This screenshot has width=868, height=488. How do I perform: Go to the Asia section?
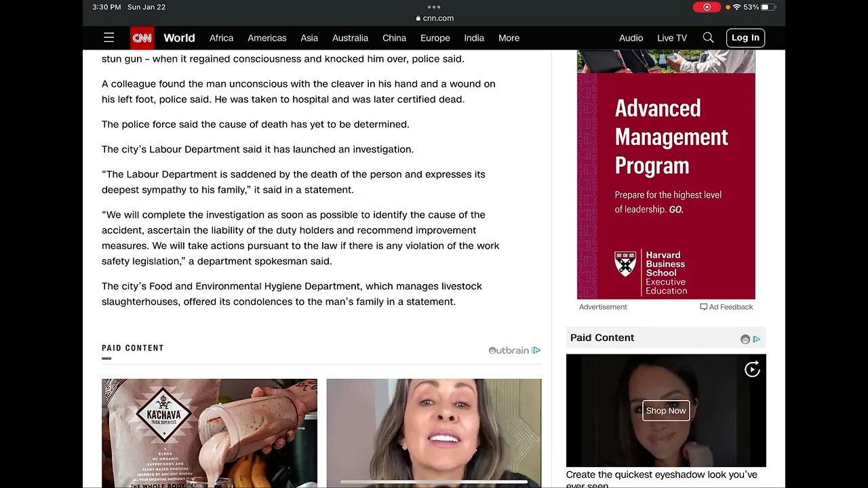click(x=309, y=38)
